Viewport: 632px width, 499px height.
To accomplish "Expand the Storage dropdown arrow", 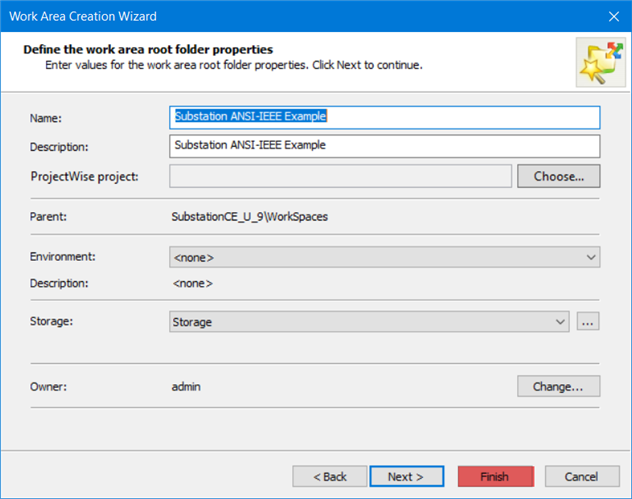I will click(x=560, y=322).
